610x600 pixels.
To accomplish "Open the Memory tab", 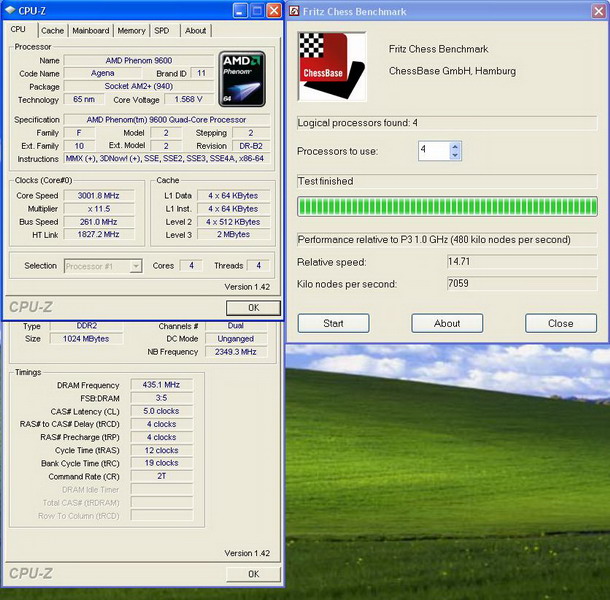I will point(131,31).
